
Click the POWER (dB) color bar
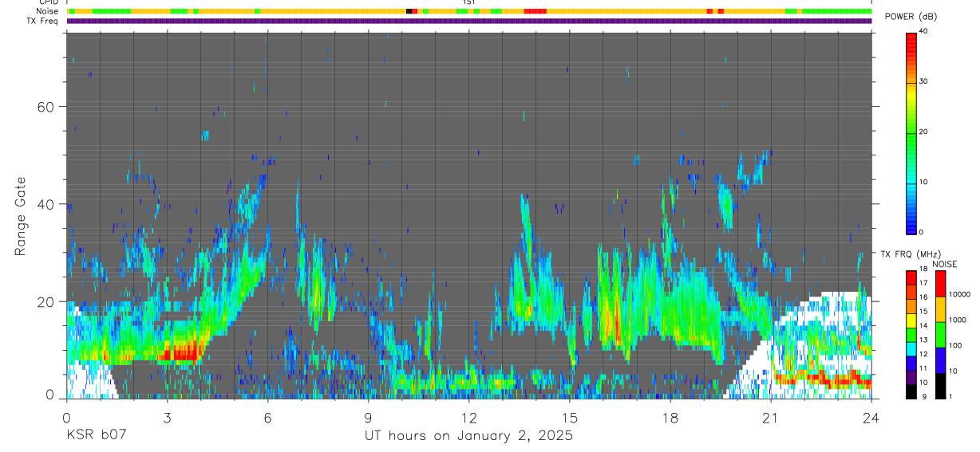[x=911, y=132]
